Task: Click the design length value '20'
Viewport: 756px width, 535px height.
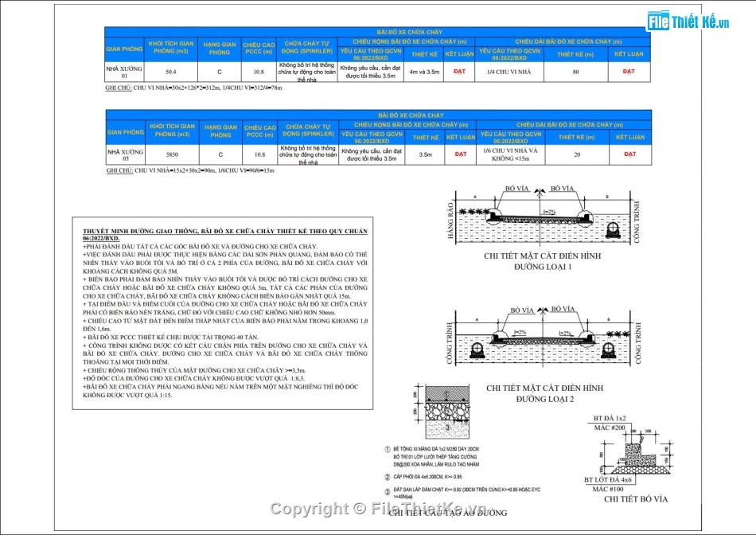Action: coord(577,155)
